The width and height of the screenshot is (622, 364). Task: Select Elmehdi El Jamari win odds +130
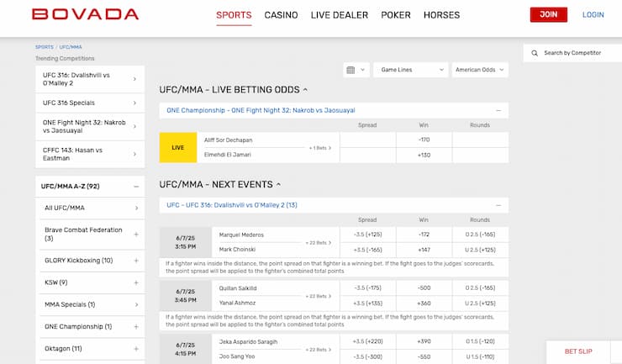(x=424, y=156)
